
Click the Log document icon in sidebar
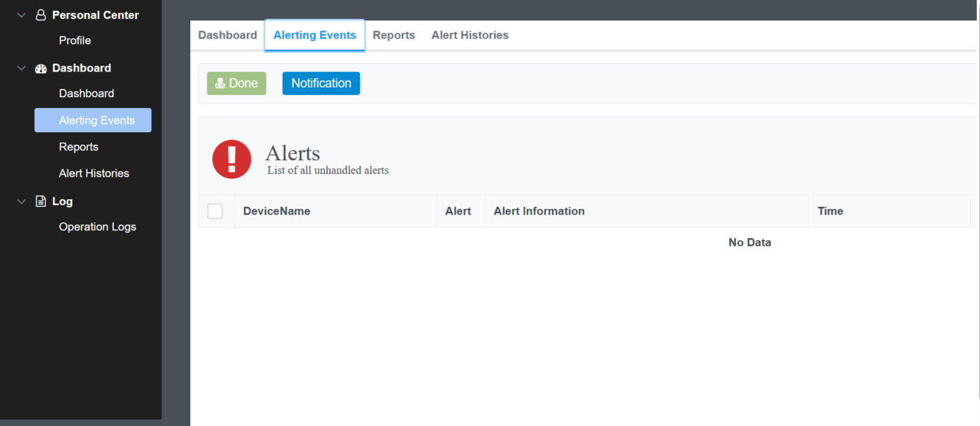point(41,201)
